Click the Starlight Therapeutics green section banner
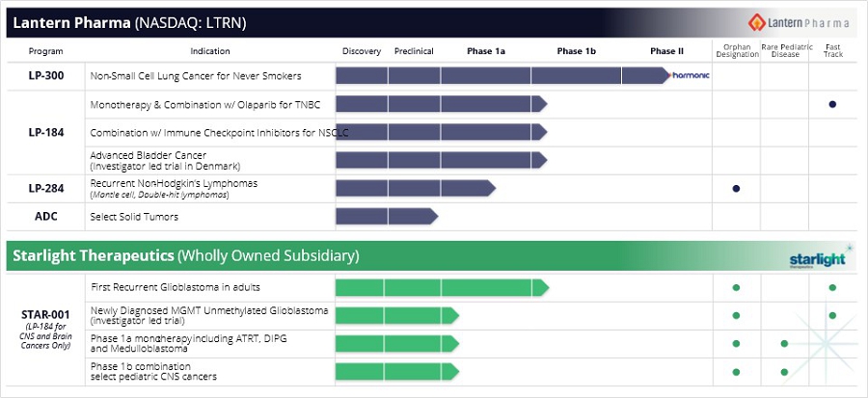 click(386, 255)
